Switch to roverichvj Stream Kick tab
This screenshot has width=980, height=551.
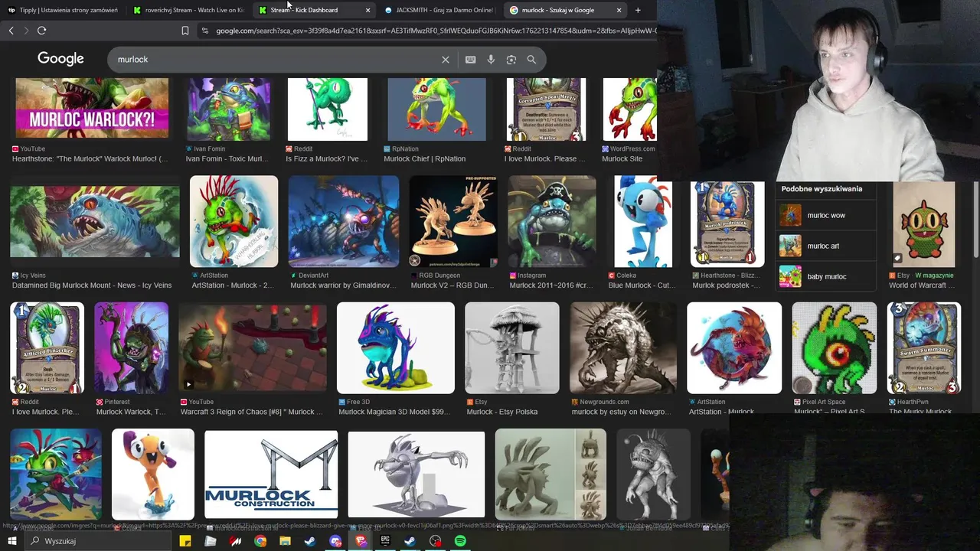click(x=188, y=10)
